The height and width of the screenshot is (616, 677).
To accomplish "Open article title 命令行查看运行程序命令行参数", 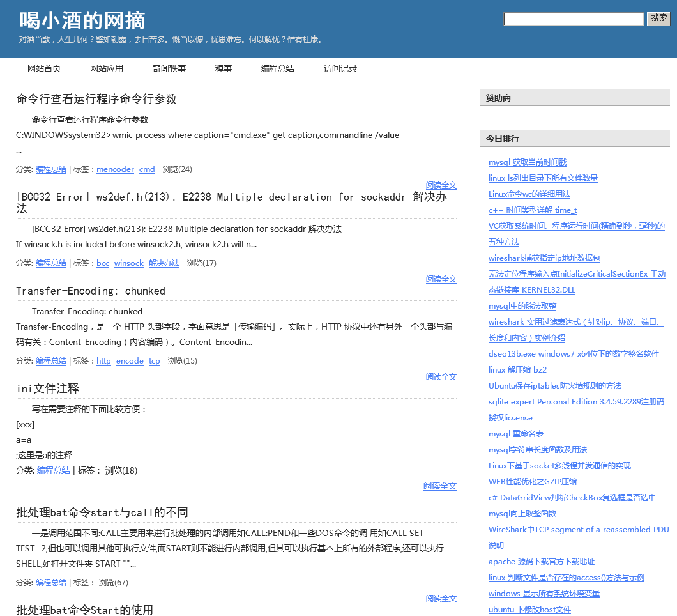I will [x=96, y=99].
